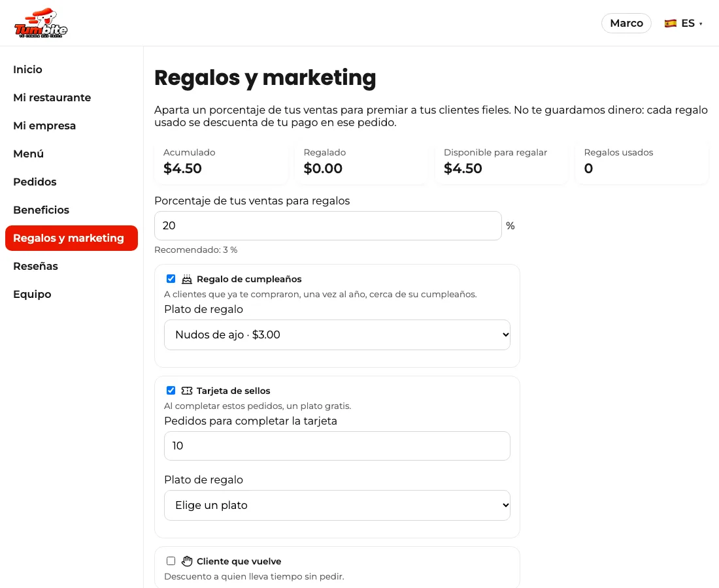Click the 'Tarjeta de sellos' label

point(233,391)
